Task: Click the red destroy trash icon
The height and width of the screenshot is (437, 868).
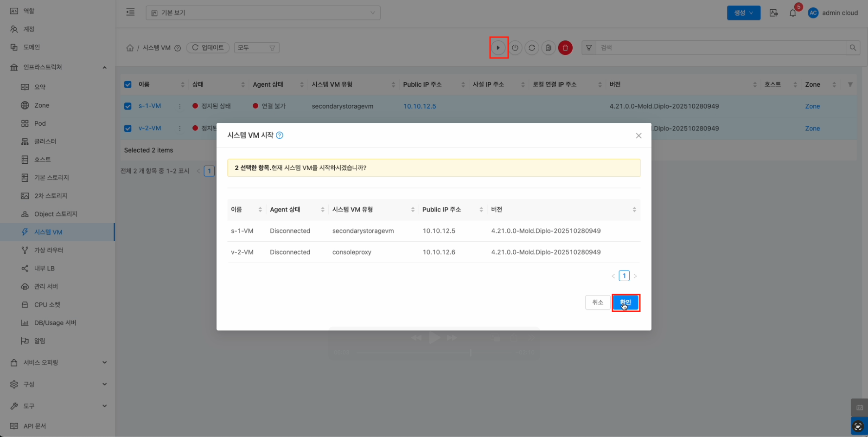Action: [x=565, y=48]
